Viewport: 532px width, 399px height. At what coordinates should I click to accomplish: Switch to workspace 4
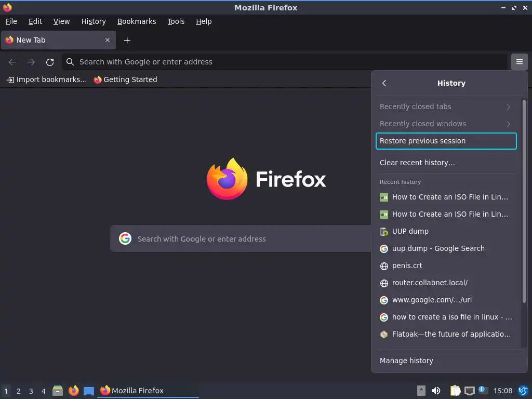click(44, 391)
